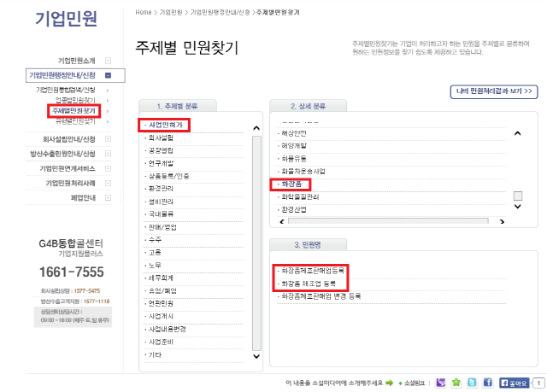Open the 기업민원통합검색/신청 submenu link
The image size is (547, 392).
click(x=66, y=90)
